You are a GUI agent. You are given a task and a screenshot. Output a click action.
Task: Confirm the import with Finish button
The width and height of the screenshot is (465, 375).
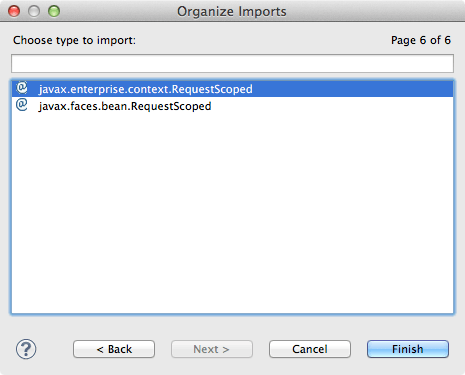click(408, 349)
